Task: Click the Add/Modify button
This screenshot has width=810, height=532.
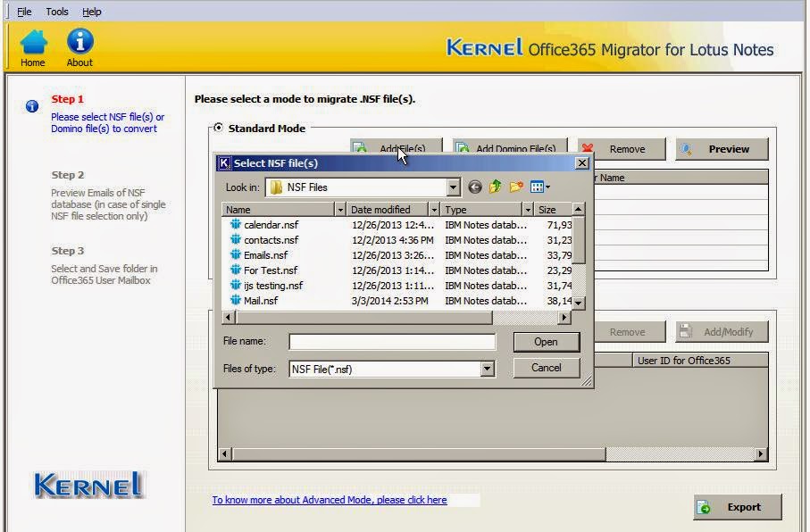Action: point(722,331)
